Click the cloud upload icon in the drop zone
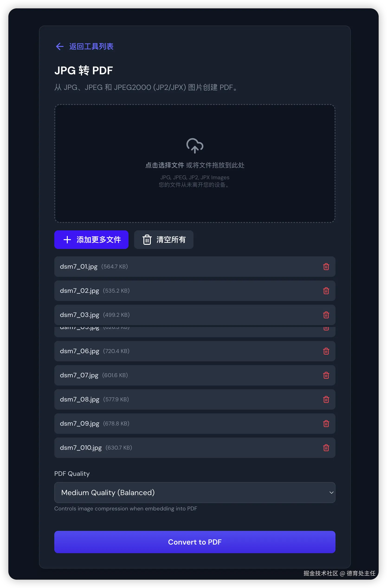Screen dimensions: 387x588 (x=195, y=146)
